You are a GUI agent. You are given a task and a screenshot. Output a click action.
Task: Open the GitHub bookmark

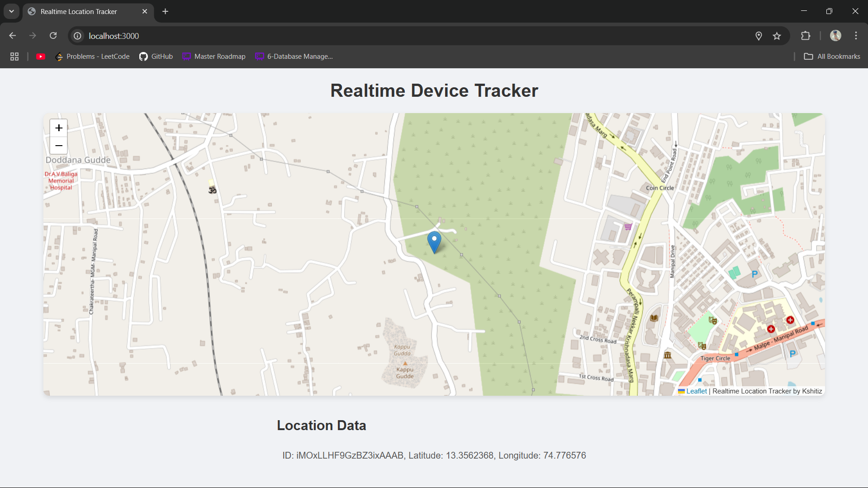coord(156,57)
